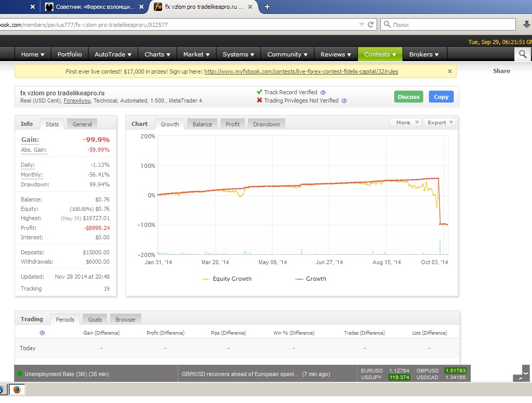Expand the Reviews menu
Screen dimensions: 532x403
click(x=336, y=54)
